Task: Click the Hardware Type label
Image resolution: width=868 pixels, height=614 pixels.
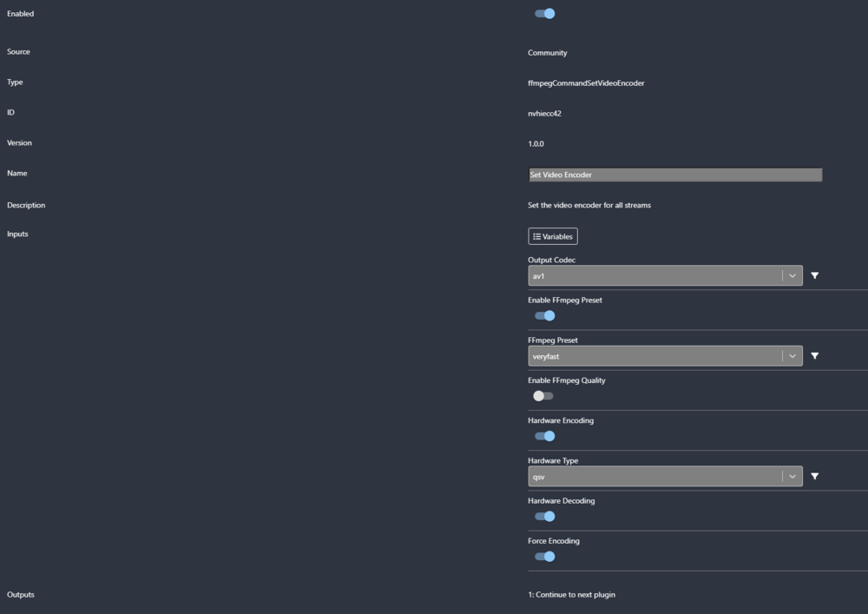Action: coord(553,460)
